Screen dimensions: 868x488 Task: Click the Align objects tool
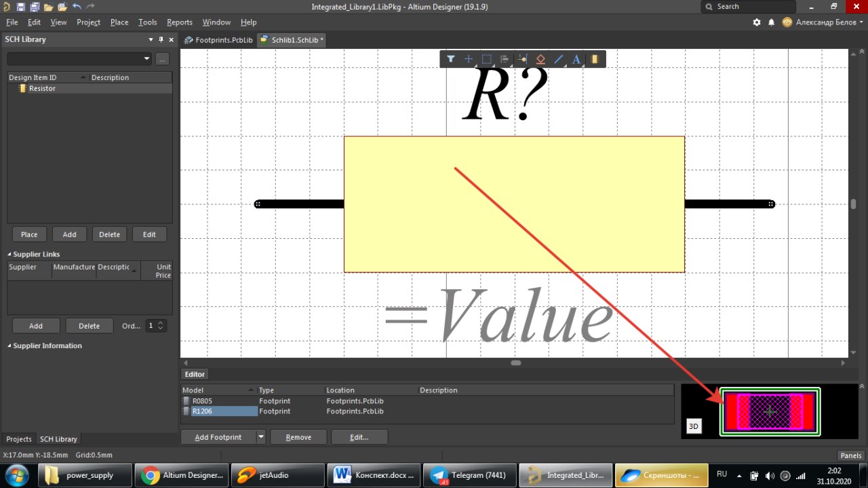click(505, 59)
